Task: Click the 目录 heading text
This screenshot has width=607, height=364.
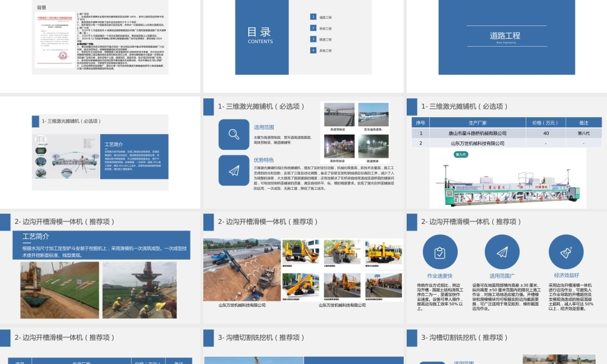Action: point(259,32)
